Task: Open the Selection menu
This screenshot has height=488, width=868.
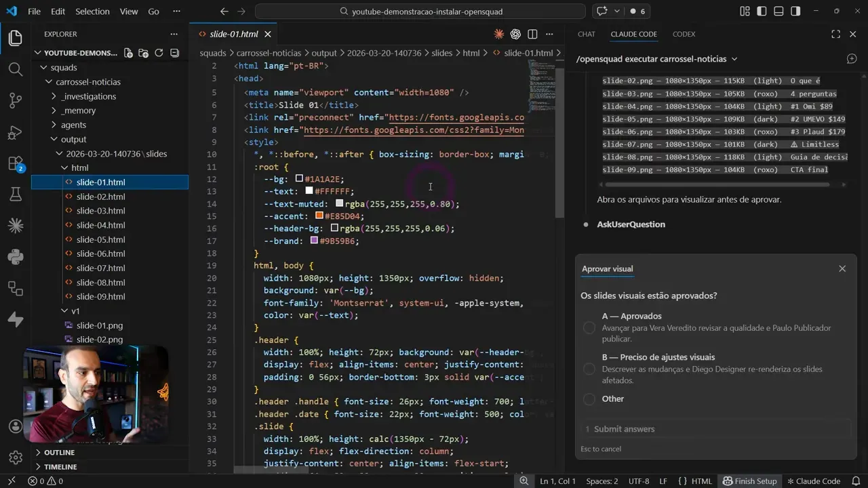Action: [92, 11]
